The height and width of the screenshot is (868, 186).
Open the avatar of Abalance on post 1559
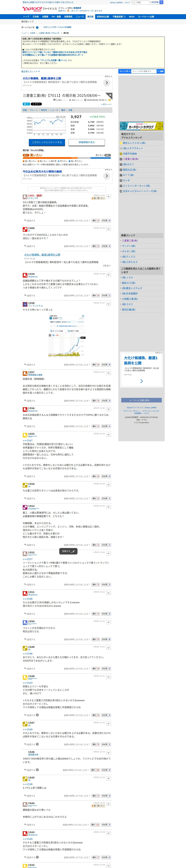pos(25,275)
